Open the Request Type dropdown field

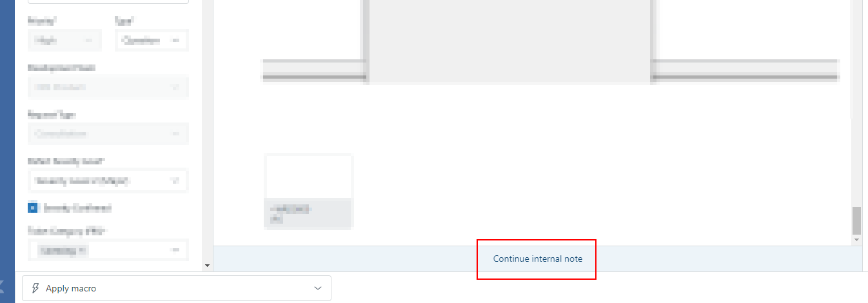pos(108,134)
